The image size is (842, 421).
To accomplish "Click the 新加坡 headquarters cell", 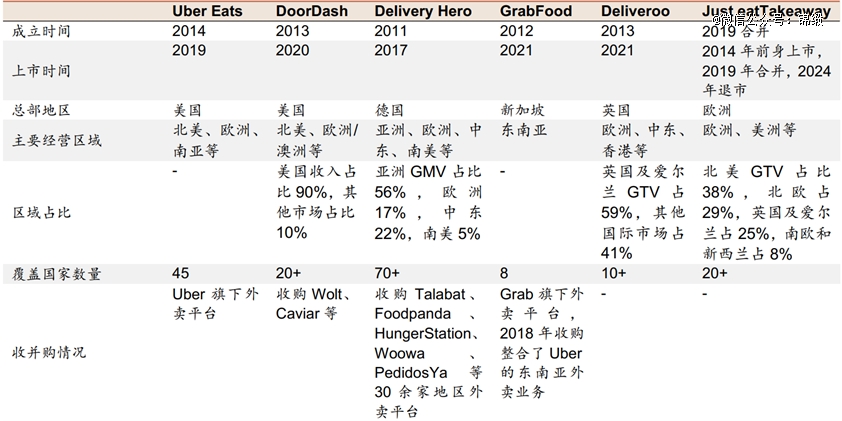I will [521, 110].
